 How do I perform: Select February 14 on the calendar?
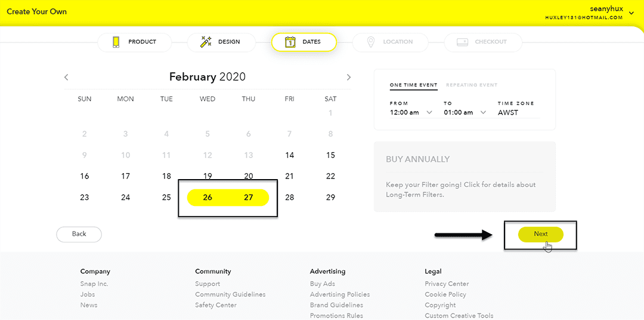coord(290,155)
